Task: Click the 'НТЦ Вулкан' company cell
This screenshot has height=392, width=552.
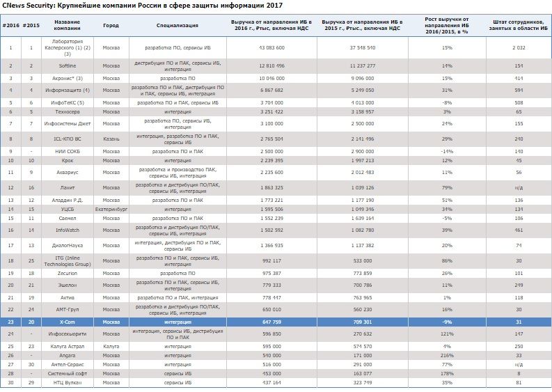Action: coord(68,382)
